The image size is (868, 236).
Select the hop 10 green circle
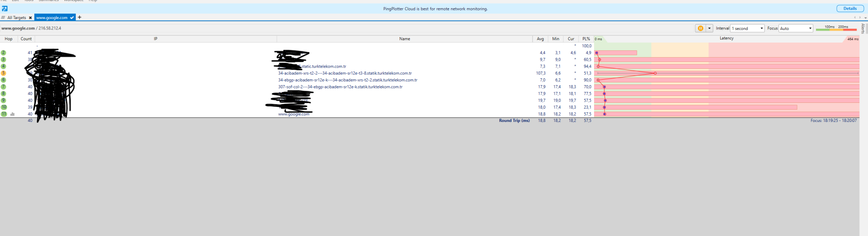(4, 107)
